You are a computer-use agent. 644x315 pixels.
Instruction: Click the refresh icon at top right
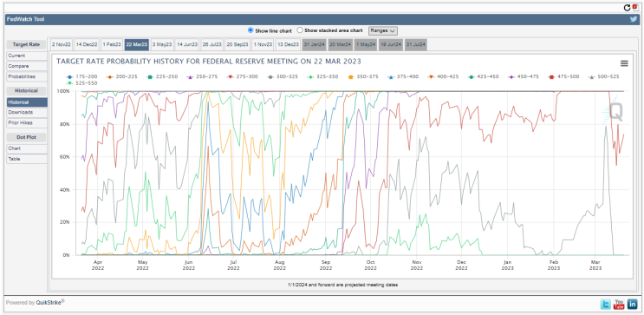tap(627, 8)
